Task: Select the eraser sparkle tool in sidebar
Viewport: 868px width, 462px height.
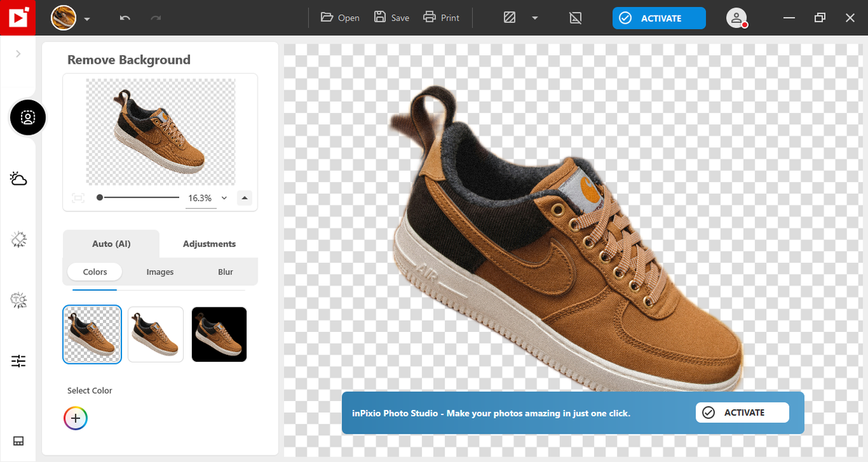Action: tap(18, 239)
